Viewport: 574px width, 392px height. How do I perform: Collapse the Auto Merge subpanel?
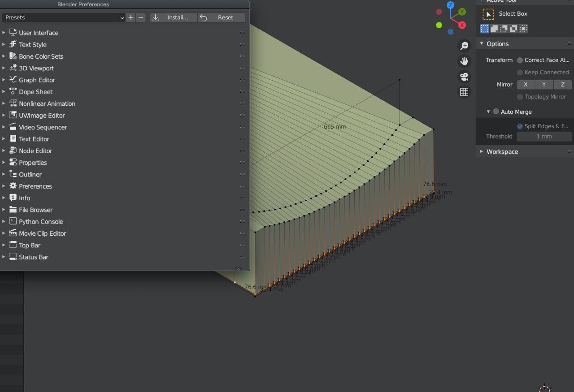click(x=488, y=112)
